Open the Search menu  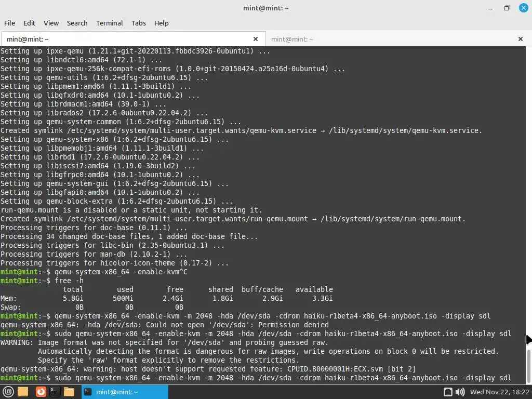[x=77, y=23]
